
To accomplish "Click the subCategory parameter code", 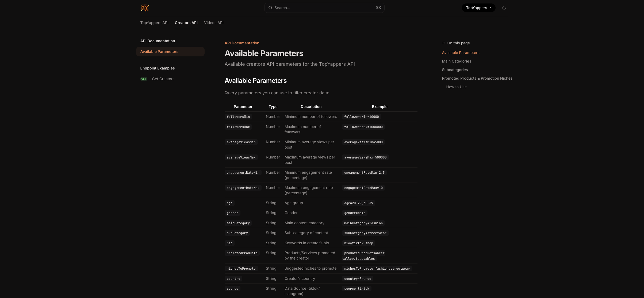I will coord(237,233).
